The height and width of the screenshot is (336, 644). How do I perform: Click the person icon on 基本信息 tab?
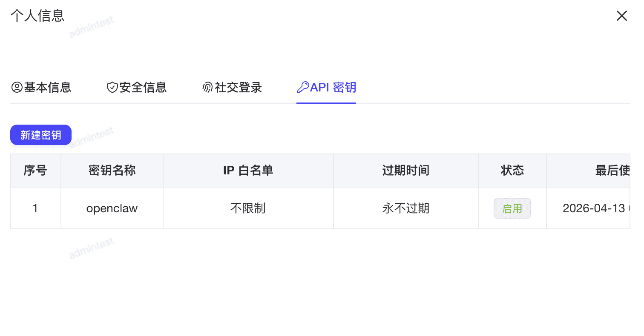point(16,87)
